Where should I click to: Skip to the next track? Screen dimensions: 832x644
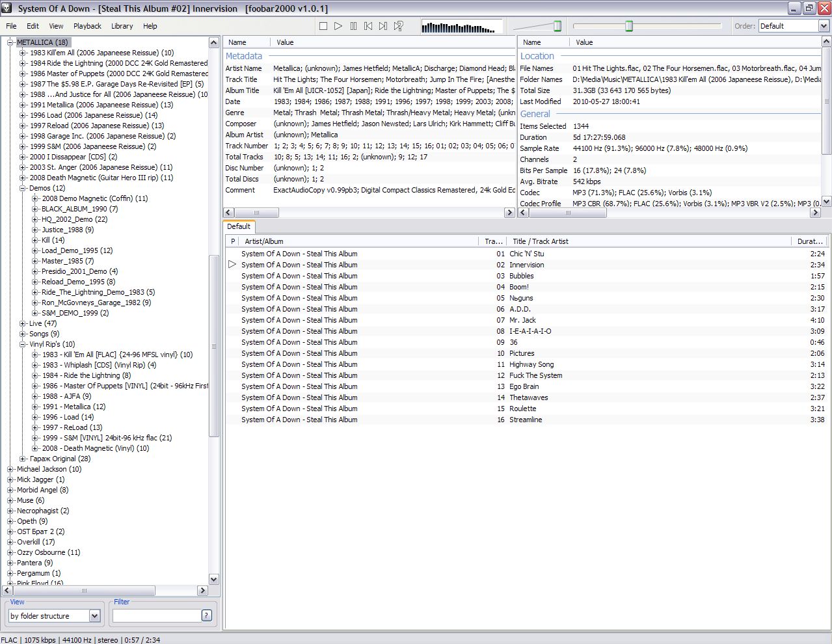point(383,26)
